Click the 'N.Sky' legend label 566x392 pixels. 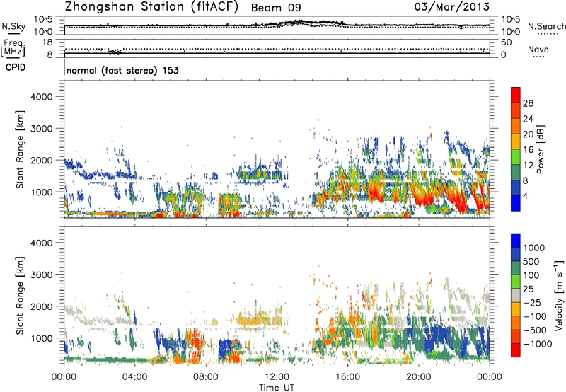point(13,26)
